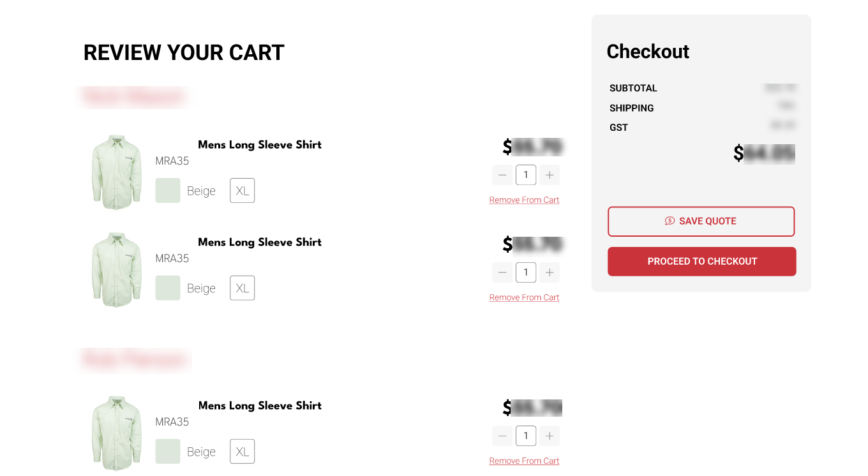Click quantity field of the first shirt
868x476 pixels.
[526, 175]
